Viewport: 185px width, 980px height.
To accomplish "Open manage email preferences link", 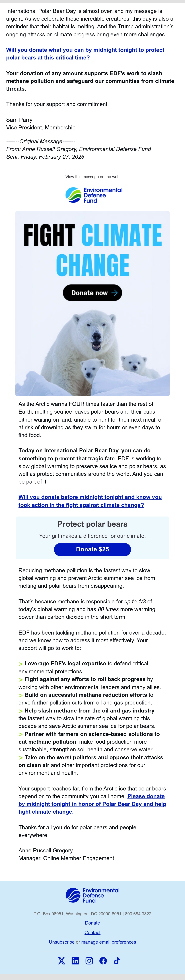I will (x=109, y=942).
